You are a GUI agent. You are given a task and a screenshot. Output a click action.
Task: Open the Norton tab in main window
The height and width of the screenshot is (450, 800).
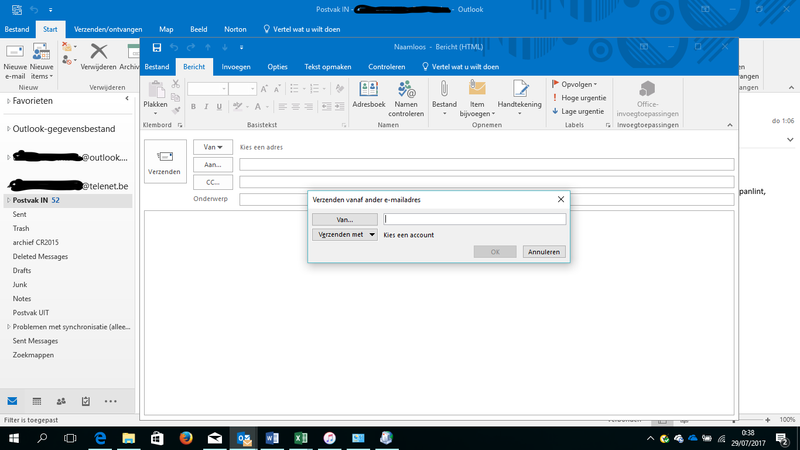(235, 29)
